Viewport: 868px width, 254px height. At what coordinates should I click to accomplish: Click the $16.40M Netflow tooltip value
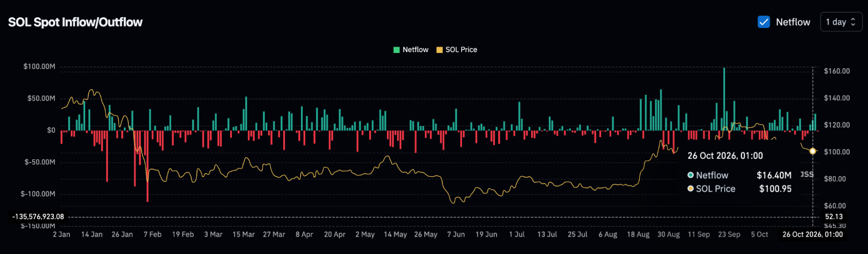pyautogui.click(x=774, y=175)
